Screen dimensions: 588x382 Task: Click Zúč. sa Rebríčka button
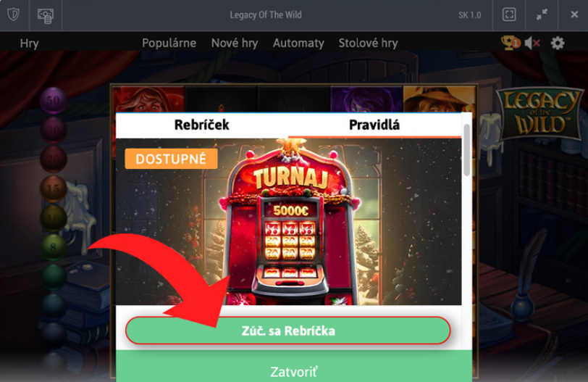coord(288,331)
